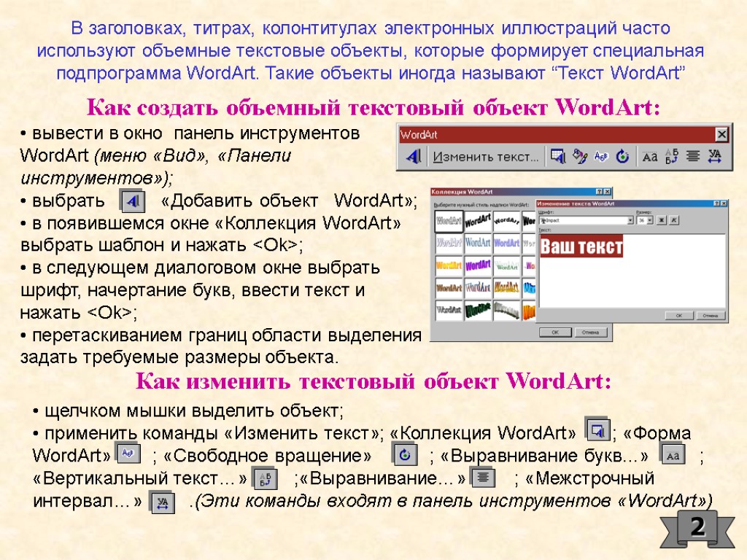The width and height of the screenshot is (747, 560).
Task: Click the inline icon after «Межстрочный интервал...» text
Action: tap(162, 502)
